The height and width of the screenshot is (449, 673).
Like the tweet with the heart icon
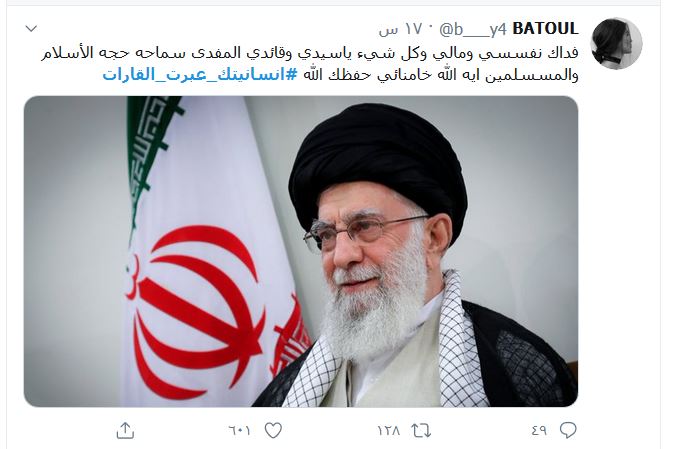[x=273, y=430]
